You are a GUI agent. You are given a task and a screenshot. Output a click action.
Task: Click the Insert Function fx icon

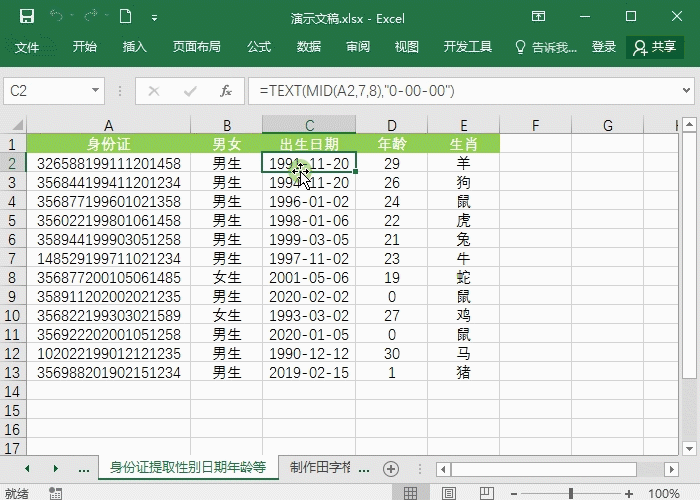tap(226, 91)
